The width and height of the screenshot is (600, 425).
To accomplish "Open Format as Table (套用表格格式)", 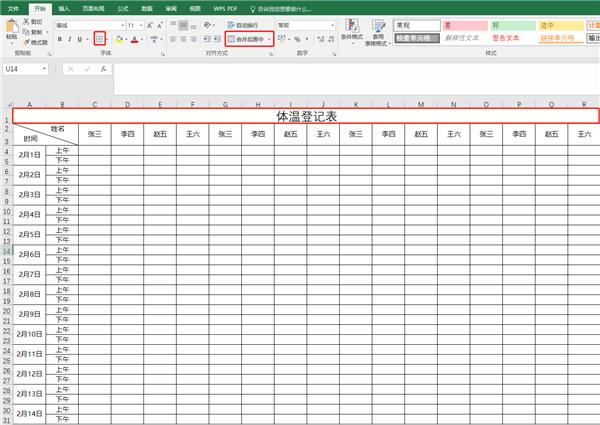I will tap(378, 32).
